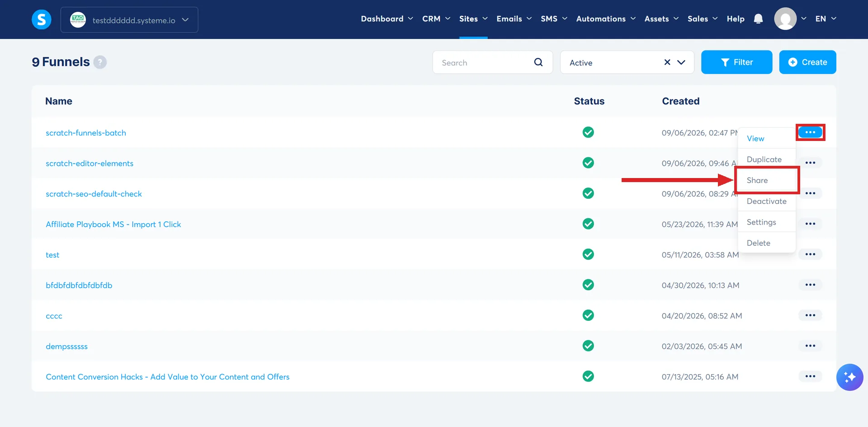868x427 pixels.
Task: Open the AI assistant sparkle button
Action: [849, 377]
